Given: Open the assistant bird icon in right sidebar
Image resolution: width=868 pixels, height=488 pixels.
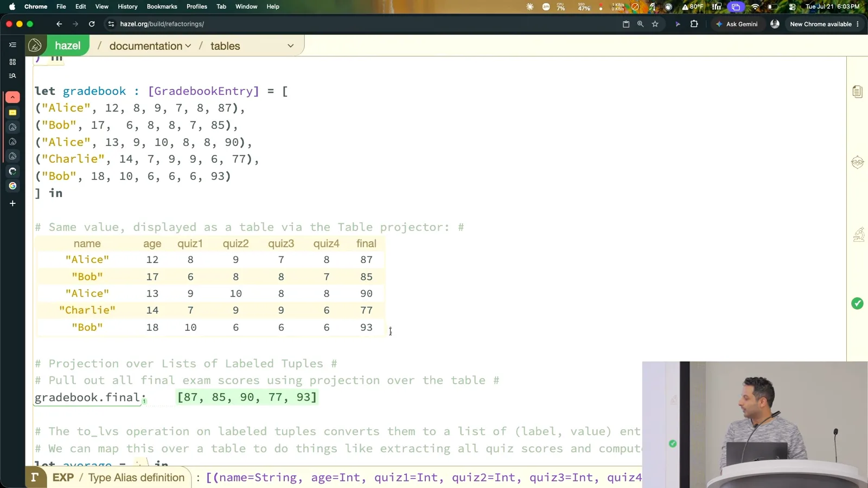Looking at the screenshot, I should click(857, 162).
